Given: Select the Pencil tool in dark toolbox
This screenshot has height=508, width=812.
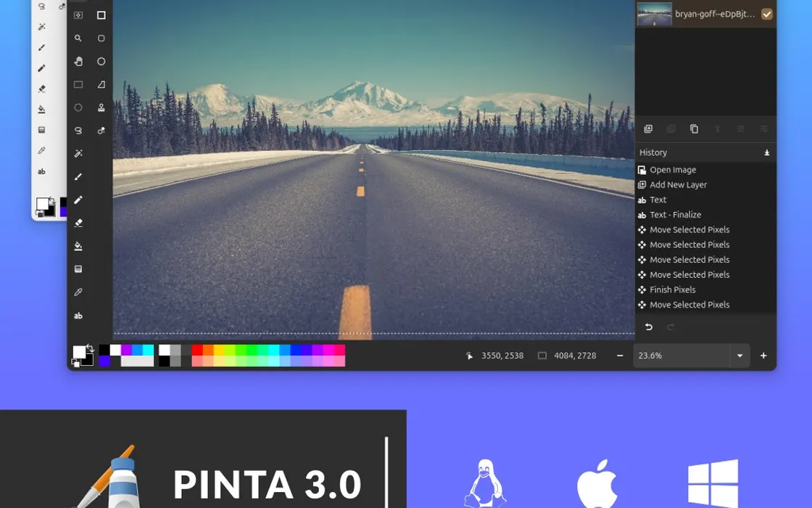Looking at the screenshot, I should pyautogui.click(x=78, y=200).
